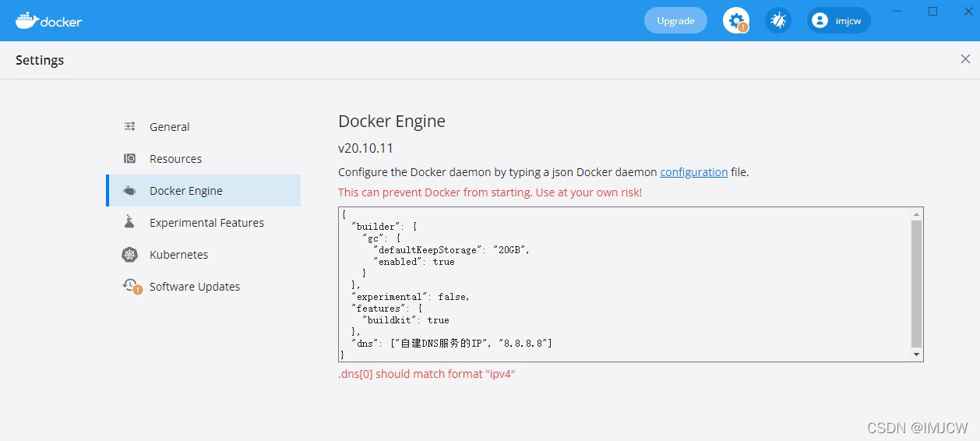Image resolution: width=980 pixels, height=441 pixels.
Task: Click the Experimental Features flask icon
Action: (x=130, y=223)
